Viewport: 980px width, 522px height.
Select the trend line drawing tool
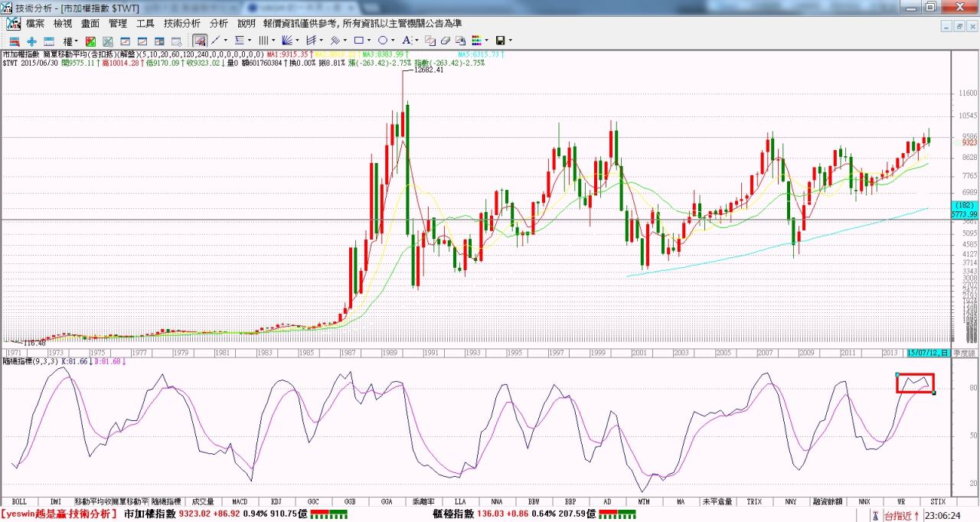[x=215, y=41]
